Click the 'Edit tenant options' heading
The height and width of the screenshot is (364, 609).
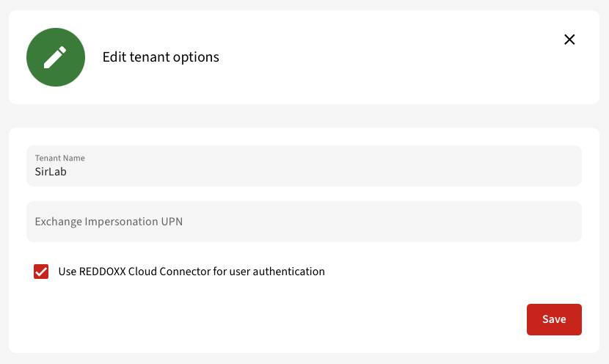161,57
